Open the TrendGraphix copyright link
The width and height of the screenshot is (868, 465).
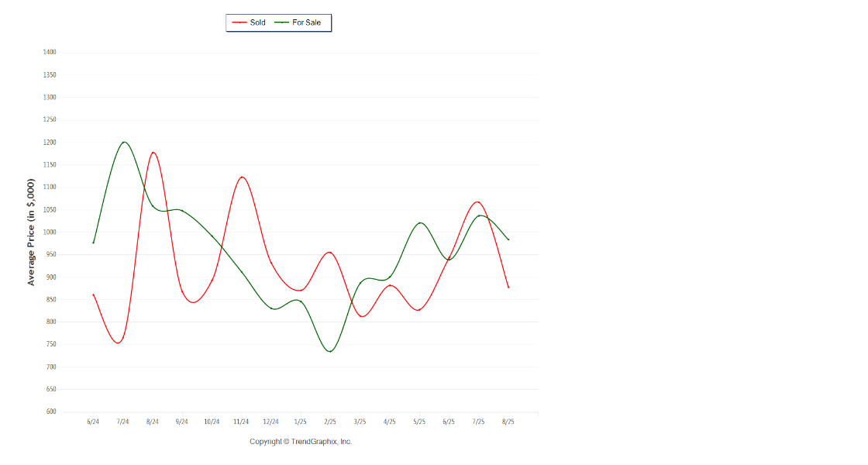[301, 442]
